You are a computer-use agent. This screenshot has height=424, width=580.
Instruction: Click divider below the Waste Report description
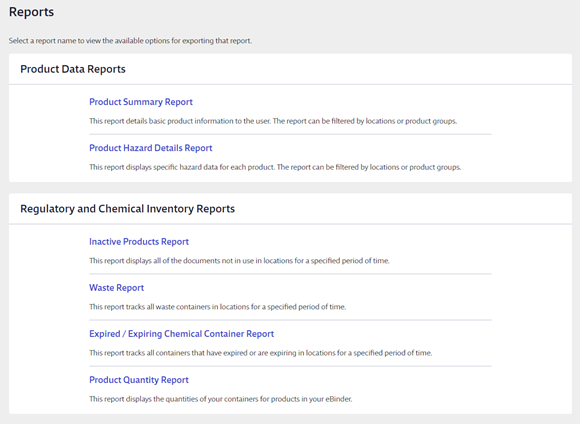pyautogui.click(x=290, y=320)
